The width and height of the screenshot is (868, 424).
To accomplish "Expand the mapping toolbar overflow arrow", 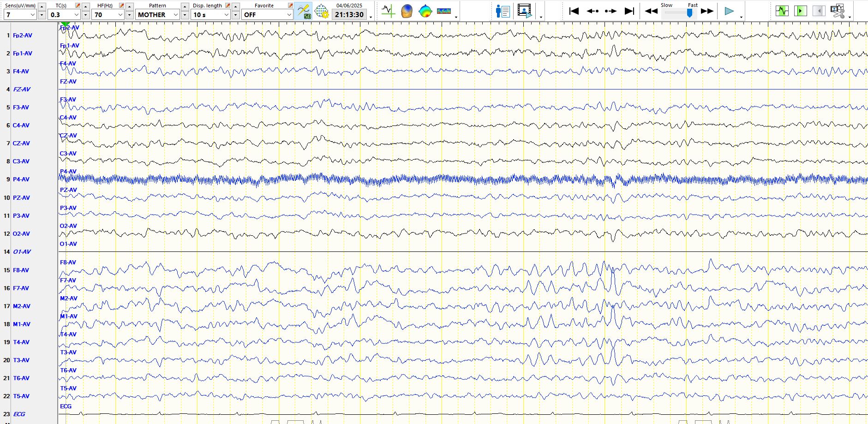I will pyautogui.click(x=456, y=18).
